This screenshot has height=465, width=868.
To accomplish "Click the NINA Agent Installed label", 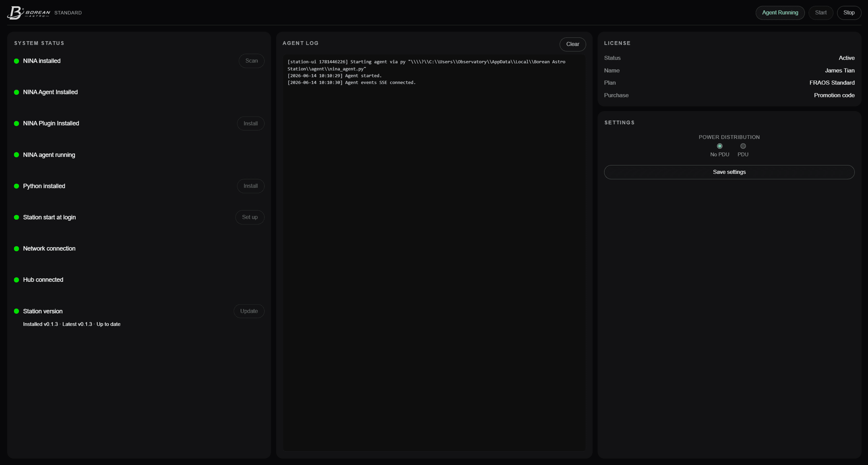I will pos(50,92).
